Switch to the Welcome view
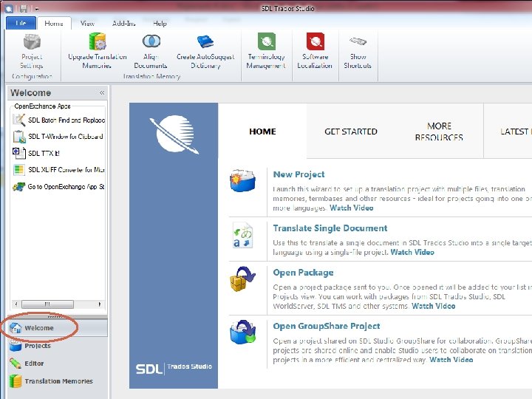The height and width of the screenshot is (399, 532). (57, 328)
